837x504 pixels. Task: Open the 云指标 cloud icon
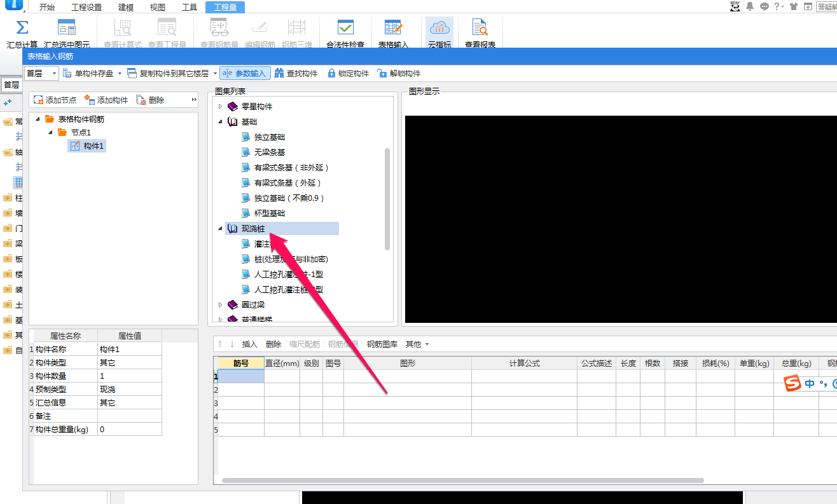[439, 28]
